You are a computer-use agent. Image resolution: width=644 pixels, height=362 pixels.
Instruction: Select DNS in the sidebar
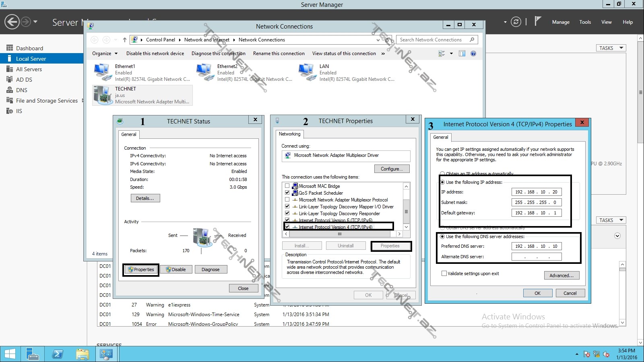click(22, 90)
